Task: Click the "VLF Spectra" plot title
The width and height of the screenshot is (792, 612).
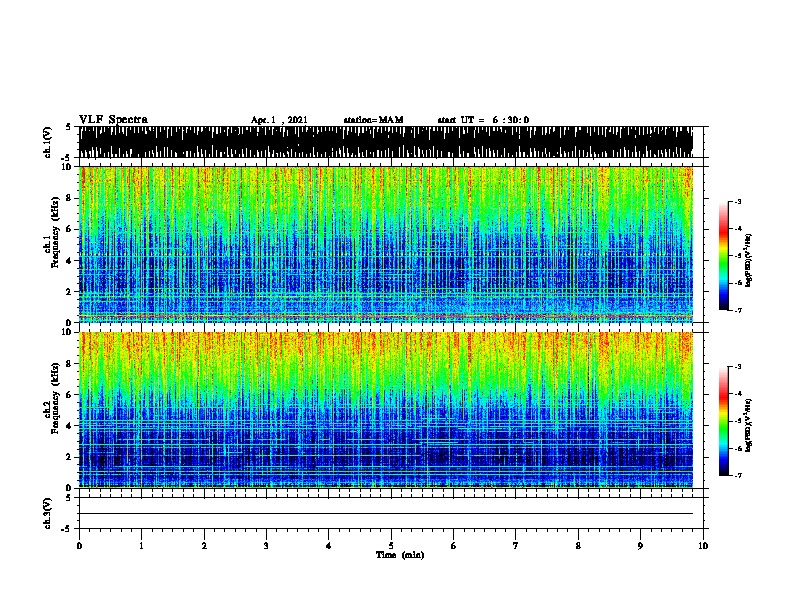Action: pyautogui.click(x=113, y=120)
